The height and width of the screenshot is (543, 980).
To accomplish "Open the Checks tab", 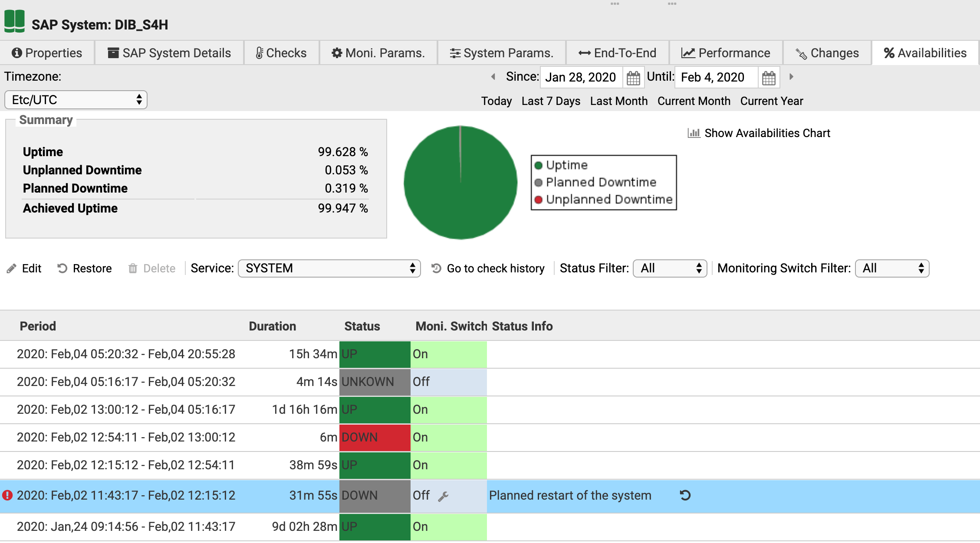I will click(x=281, y=53).
